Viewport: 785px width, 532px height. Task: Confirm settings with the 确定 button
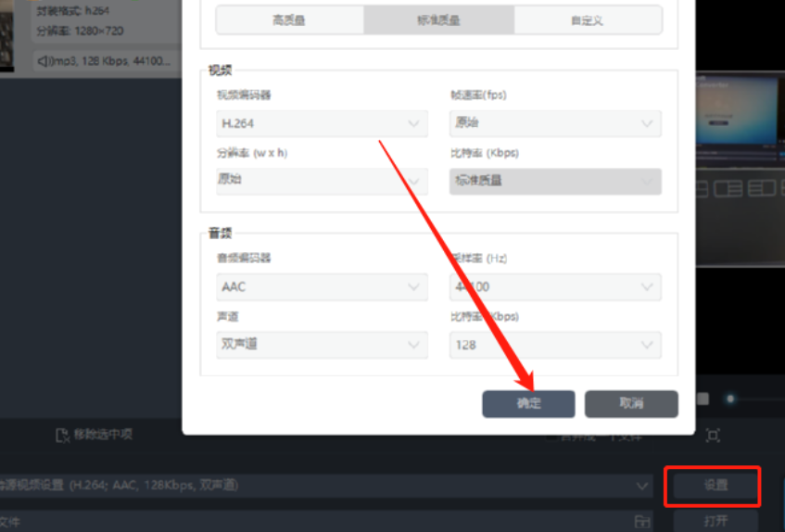coord(528,403)
